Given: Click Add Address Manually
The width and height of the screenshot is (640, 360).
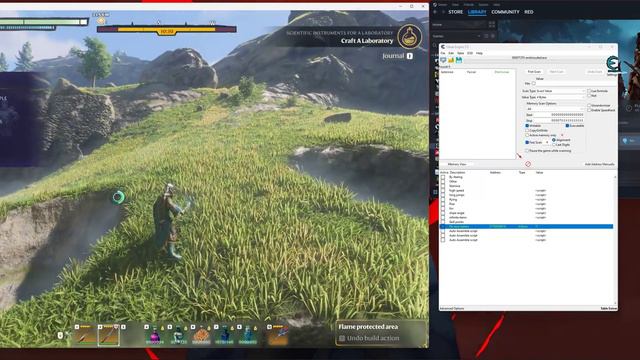Looking at the screenshot, I should (x=600, y=164).
